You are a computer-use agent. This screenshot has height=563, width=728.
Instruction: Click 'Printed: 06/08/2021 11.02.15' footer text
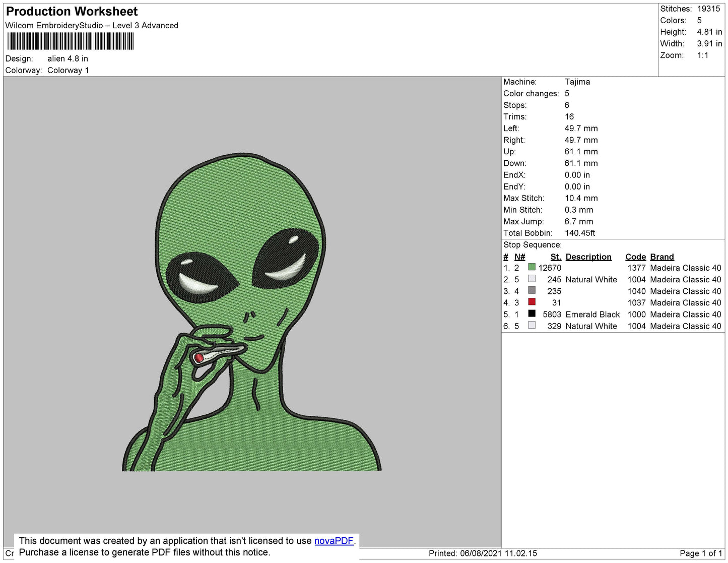pyautogui.click(x=483, y=553)
